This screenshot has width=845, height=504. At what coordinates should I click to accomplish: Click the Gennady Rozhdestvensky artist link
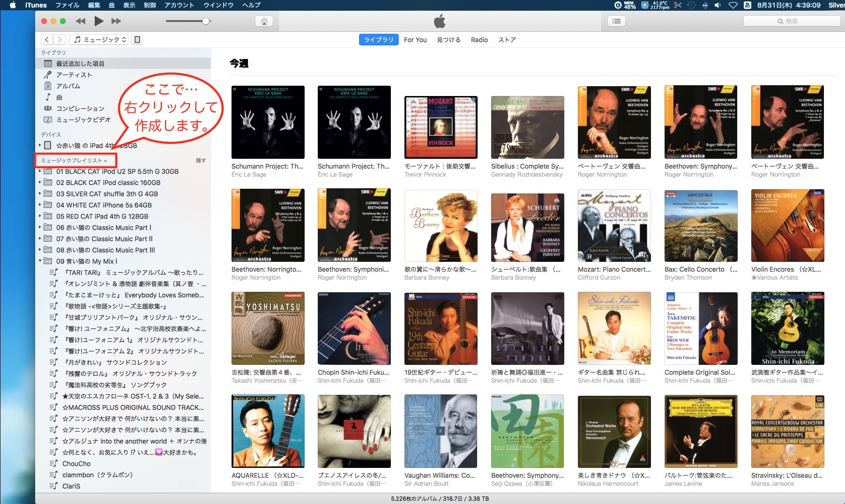pos(527,175)
